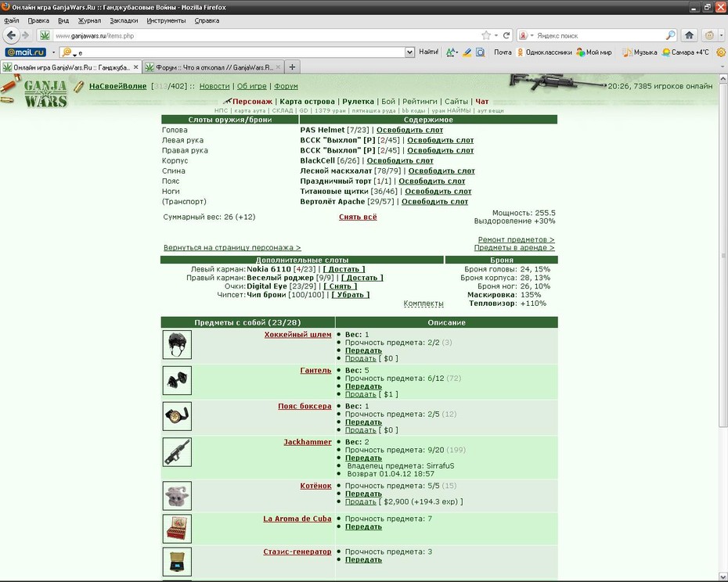
Task: Open the Правка menu
Action: pos(38,20)
